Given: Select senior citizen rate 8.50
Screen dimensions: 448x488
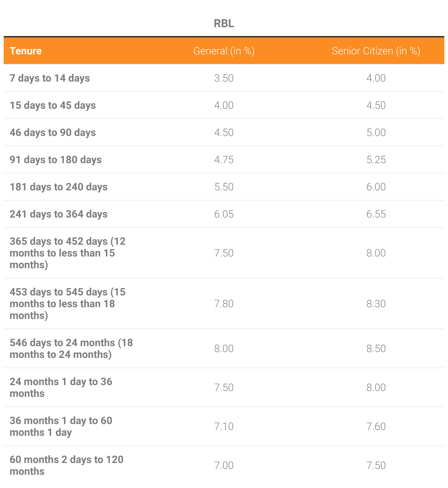Looking at the screenshot, I should tap(376, 348).
